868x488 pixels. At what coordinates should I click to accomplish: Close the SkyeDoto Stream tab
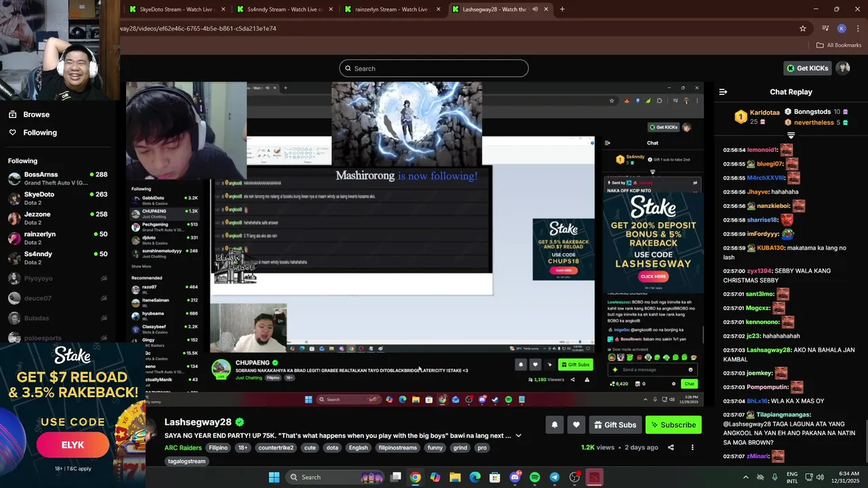click(x=222, y=9)
